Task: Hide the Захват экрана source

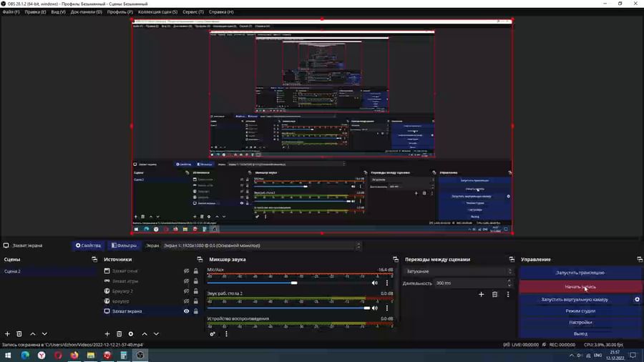Action: point(187,311)
